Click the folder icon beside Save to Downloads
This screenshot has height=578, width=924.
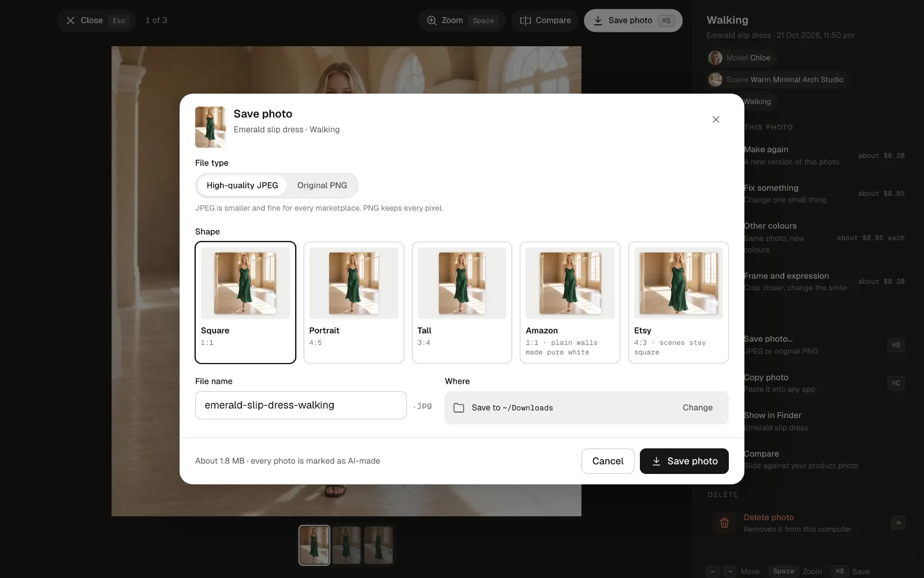point(459,408)
